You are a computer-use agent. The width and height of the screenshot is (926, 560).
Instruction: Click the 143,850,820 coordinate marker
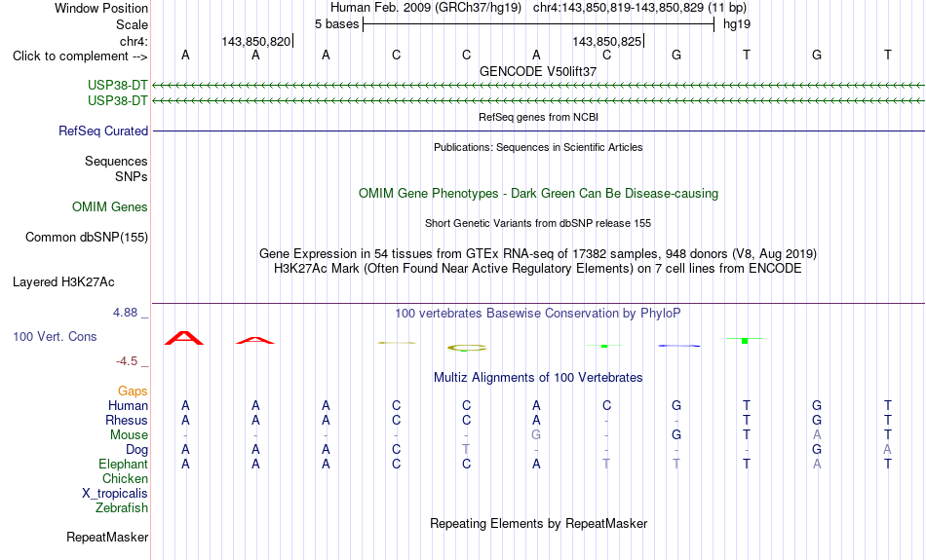257,41
